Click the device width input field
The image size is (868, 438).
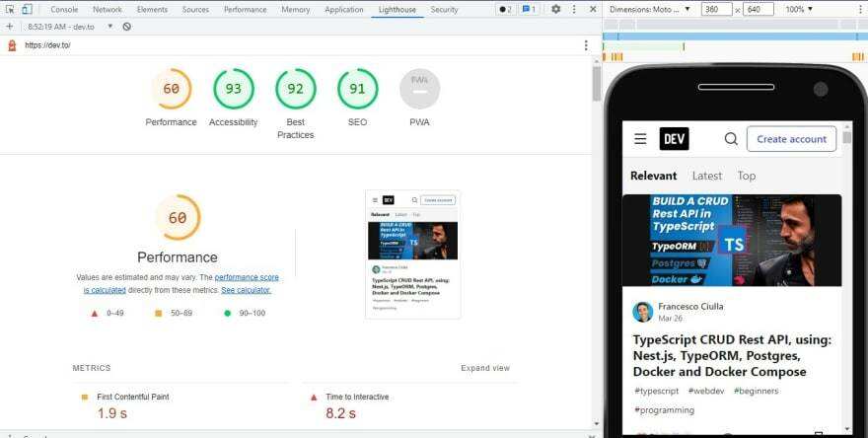coord(716,9)
